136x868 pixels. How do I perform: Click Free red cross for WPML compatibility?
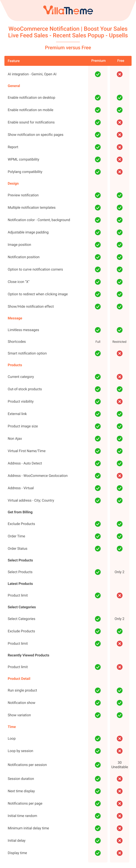point(119,159)
